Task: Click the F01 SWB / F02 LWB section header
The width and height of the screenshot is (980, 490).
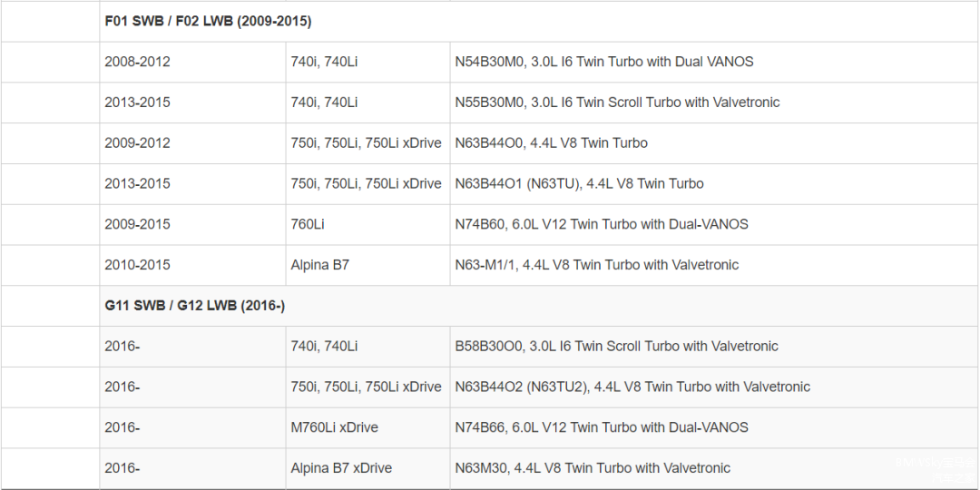Action: (208, 21)
